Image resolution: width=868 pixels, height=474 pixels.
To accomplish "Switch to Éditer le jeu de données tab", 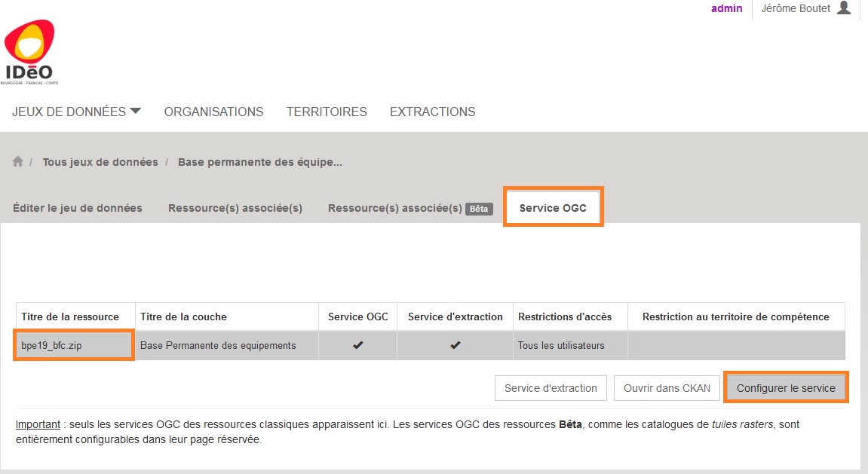I will tap(78, 208).
